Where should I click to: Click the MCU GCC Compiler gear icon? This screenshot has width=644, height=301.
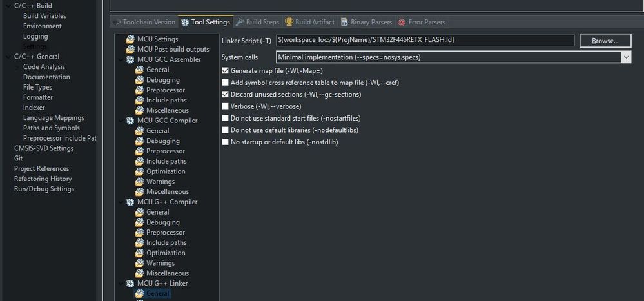click(x=130, y=121)
